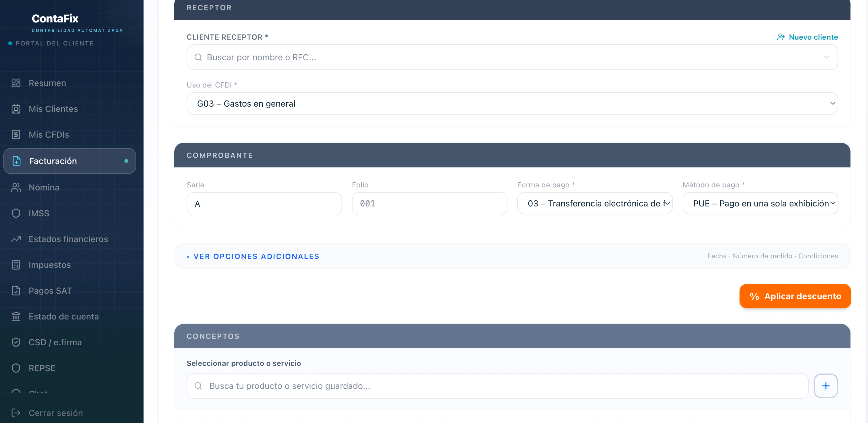Screen dimensions: 868x423
Task: Open the Forma de pago dropdown
Action: click(x=595, y=203)
